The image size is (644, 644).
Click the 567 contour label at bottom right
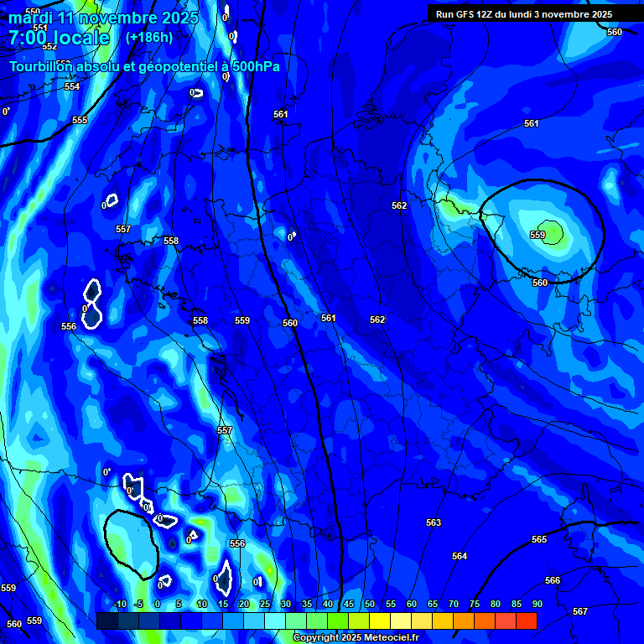(x=579, y=611)
